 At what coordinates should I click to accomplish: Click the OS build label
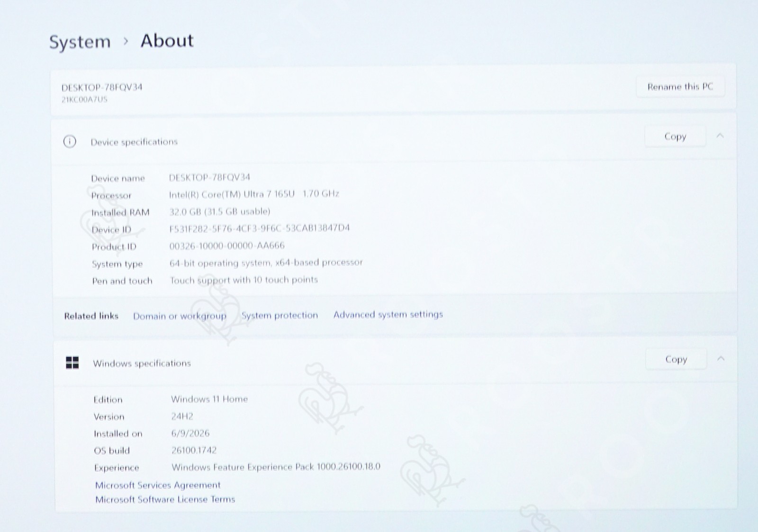coord(112,451)
